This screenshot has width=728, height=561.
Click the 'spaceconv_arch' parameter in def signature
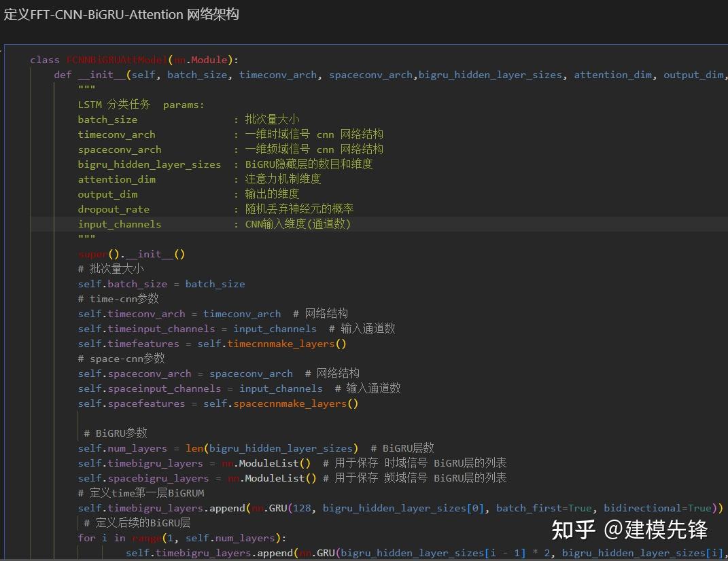click(x=370, y=75)
